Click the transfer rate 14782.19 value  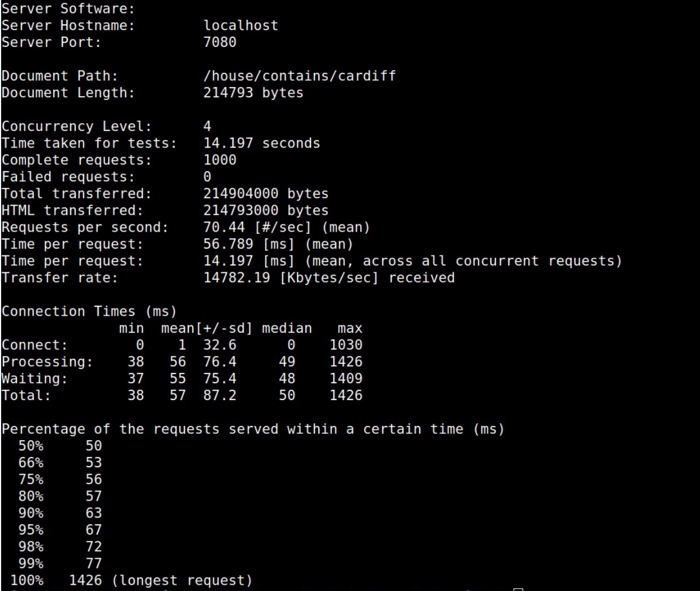pos(237,277)
